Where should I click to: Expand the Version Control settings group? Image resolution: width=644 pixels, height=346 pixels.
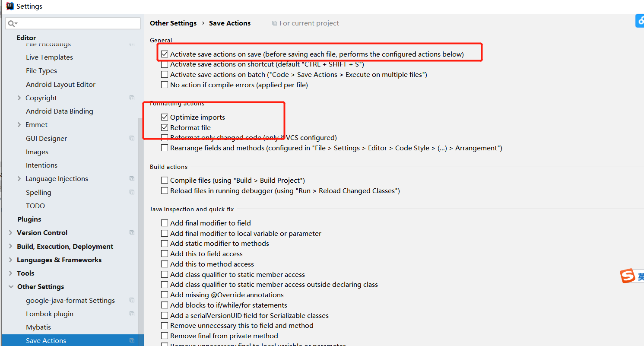11,233
